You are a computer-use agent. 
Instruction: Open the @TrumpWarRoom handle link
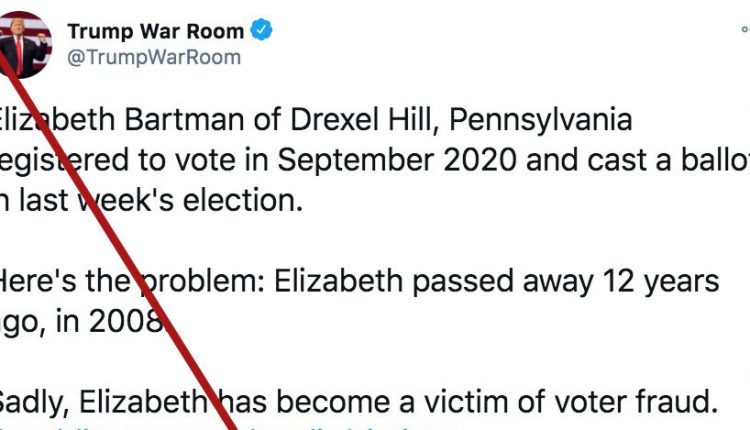pos(153,57)
